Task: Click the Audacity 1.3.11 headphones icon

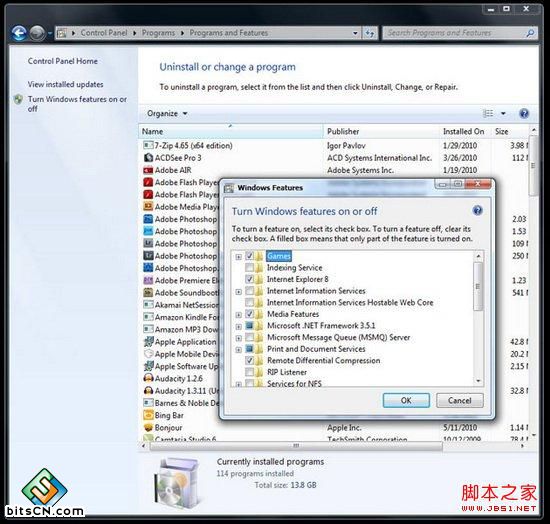Action: [x=148, y=390]
